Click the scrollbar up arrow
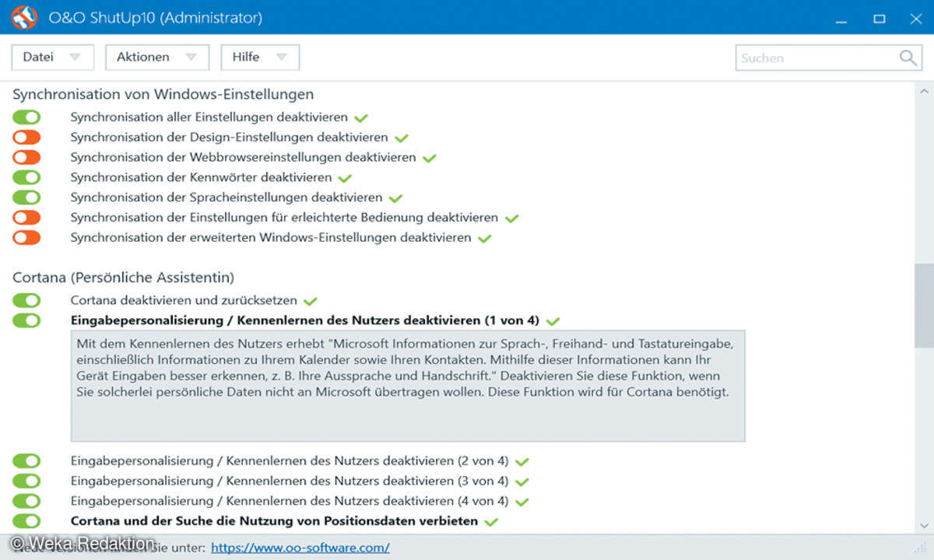Viewport: 934px width, 560px height. (924, 89)
